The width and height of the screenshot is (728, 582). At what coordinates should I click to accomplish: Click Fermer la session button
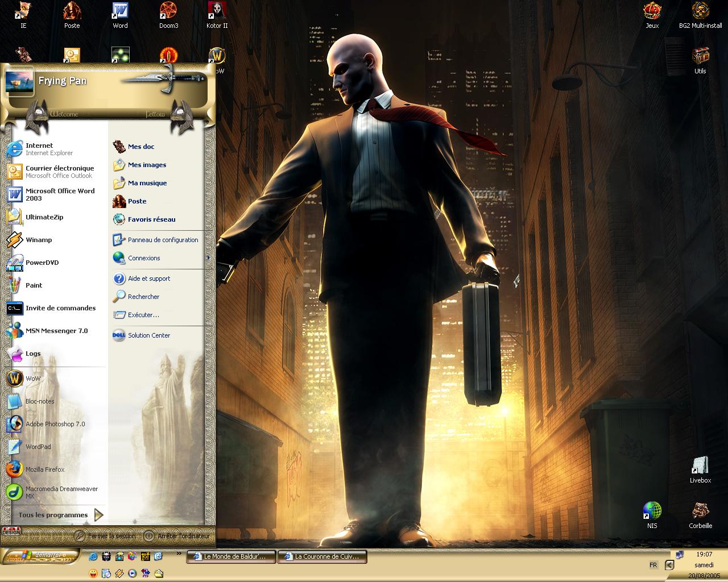(105, 535)
